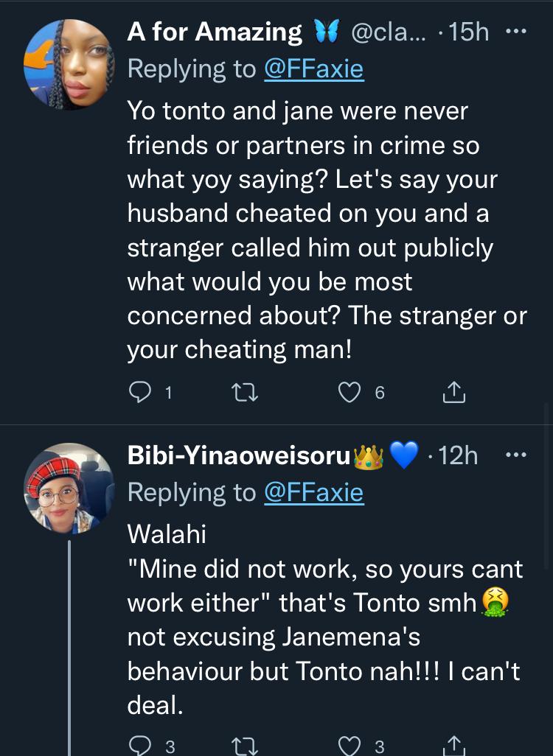
Task: Reply to Bibi-Yinaoweisoru's tweet
Action: [x=140, y=746]
